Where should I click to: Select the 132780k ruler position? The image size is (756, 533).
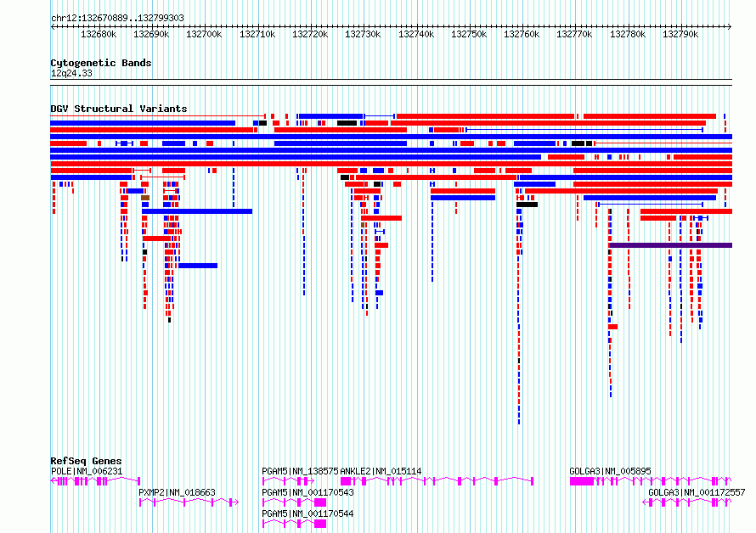(x=628, y=34)
